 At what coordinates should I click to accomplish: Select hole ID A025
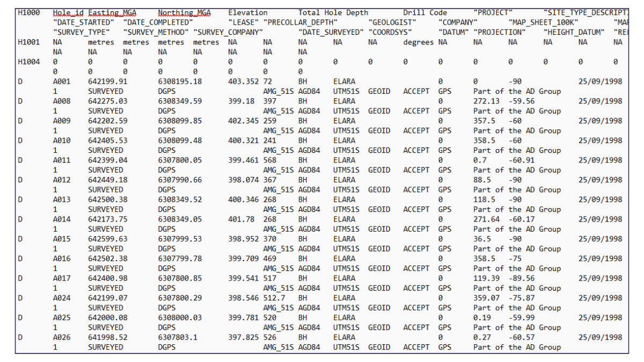click(x=62, y=317)
